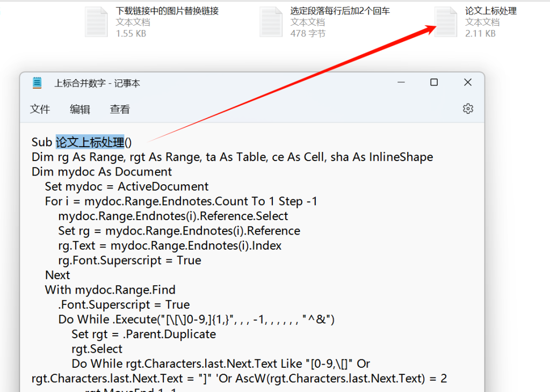This screenshot has width=550, height=392.
Task: Click the 论文上标处理 file name label
Action: pyautogui.click(x=491, y=11)
